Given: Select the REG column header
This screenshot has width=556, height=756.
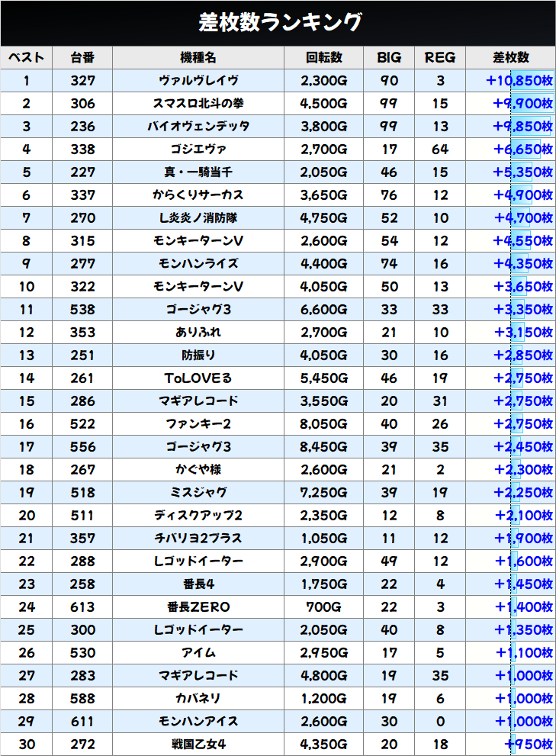Looking at the screenshot, I should (440, 57).
